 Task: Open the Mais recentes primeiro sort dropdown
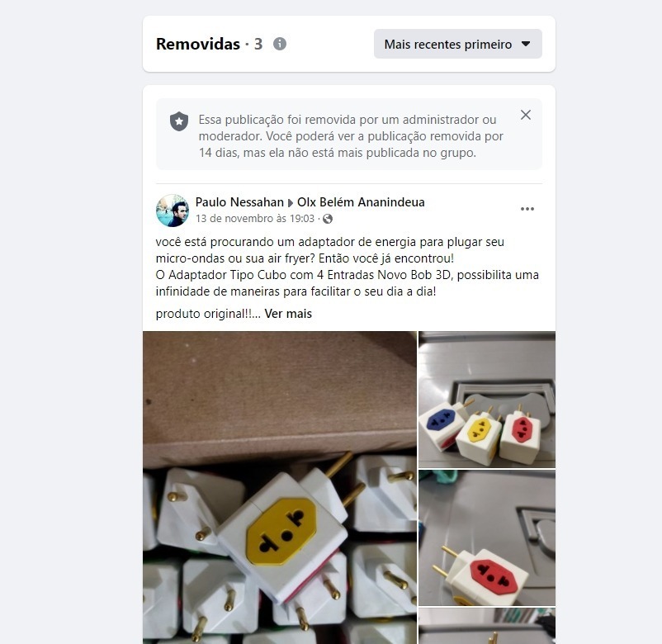tap(457, 44)
